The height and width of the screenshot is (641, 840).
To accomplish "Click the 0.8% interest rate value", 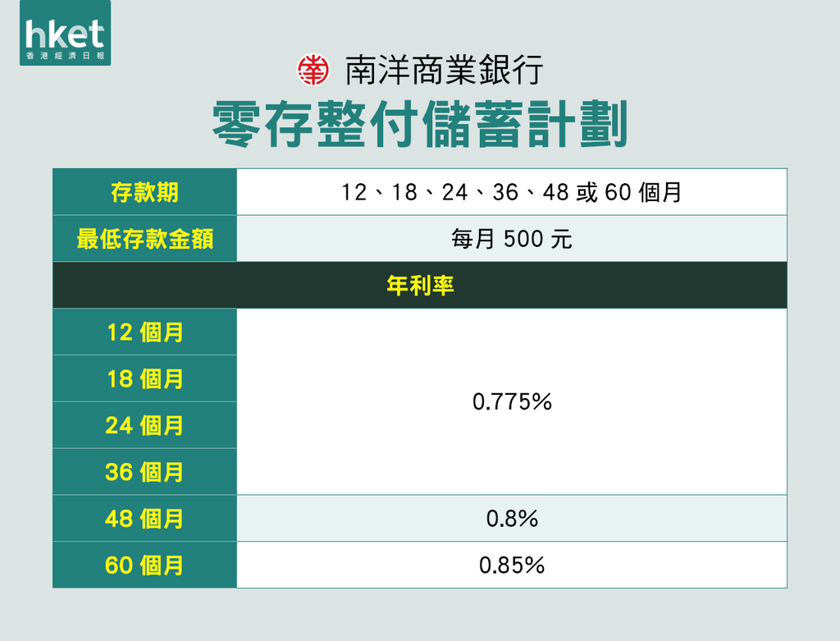I will (512, 519).
